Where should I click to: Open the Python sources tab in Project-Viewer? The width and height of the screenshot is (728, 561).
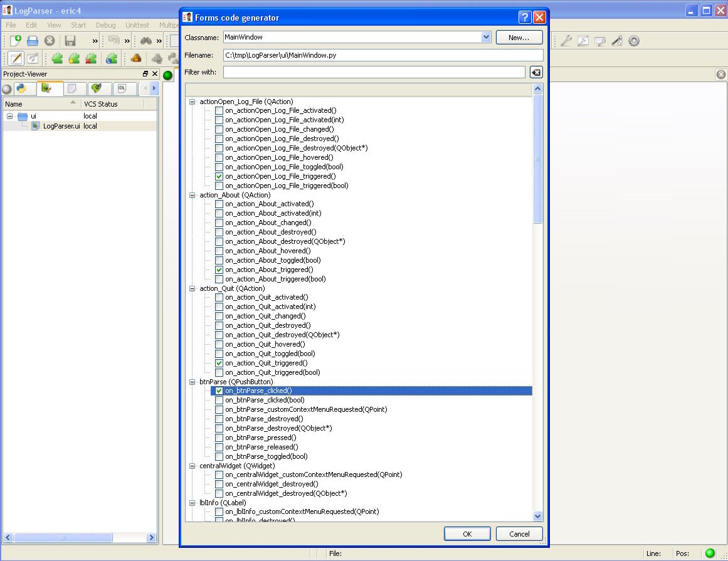click(21, 88)
